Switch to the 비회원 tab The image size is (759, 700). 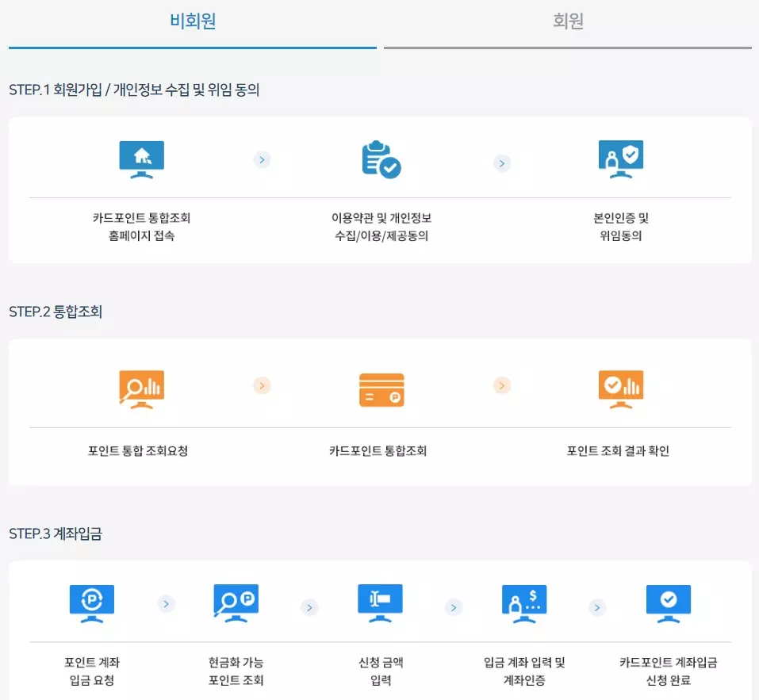click(193, 21)
